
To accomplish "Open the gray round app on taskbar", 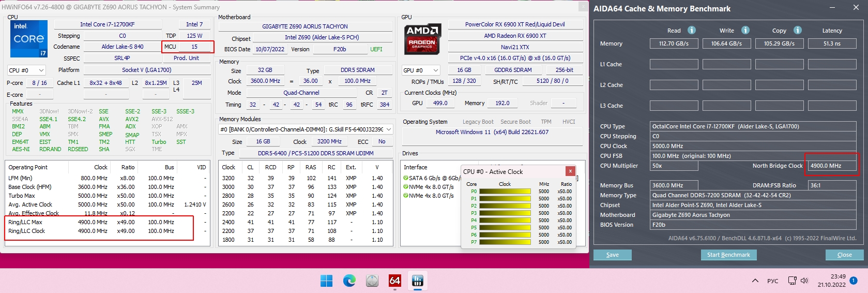I will (372, 281).
